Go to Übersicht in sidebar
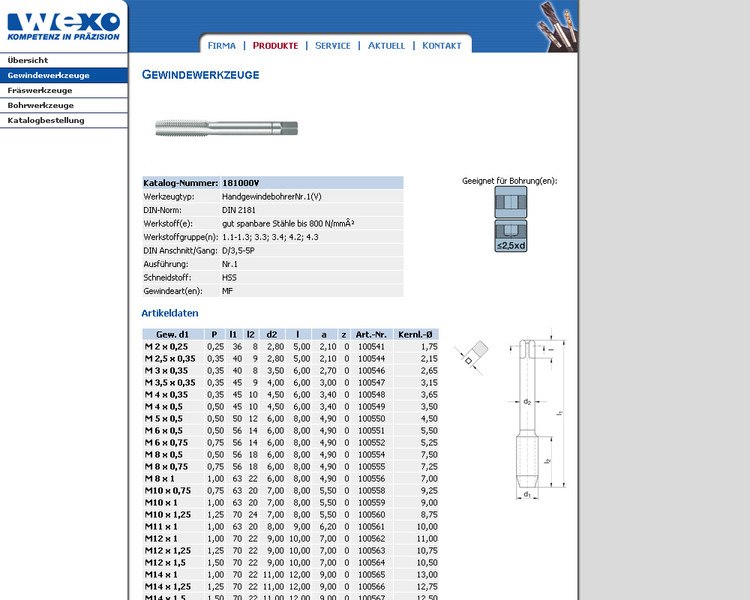This screenshot has height=600, width=750. [x=64, y=60]
